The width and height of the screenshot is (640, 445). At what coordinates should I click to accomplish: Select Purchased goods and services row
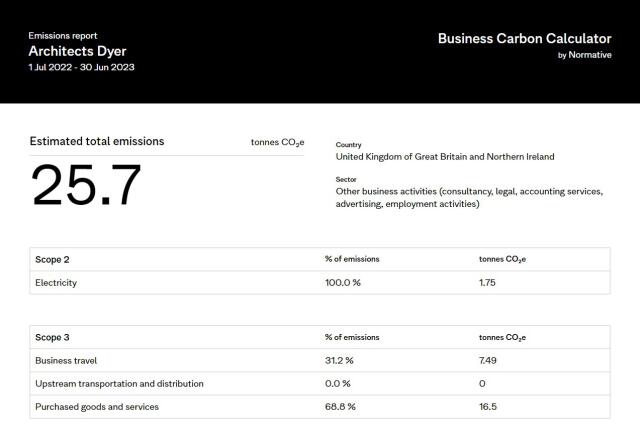tap(320, 407)
